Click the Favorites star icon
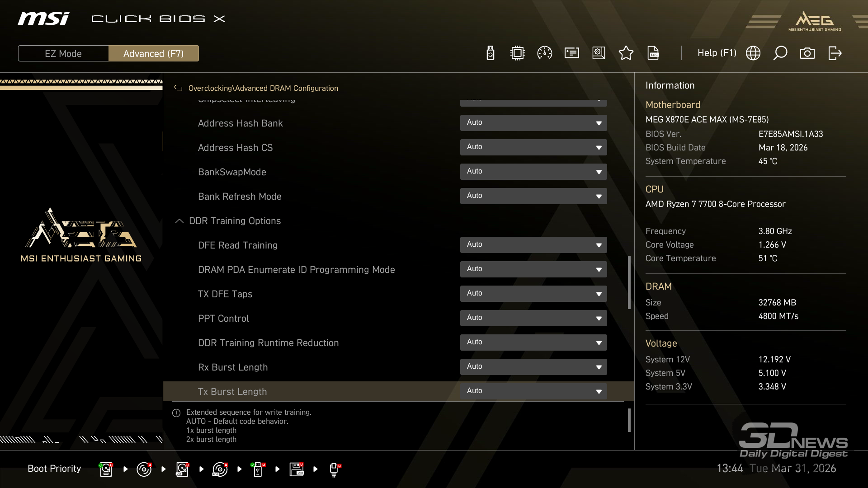868x488 pixels. [626, 53]
